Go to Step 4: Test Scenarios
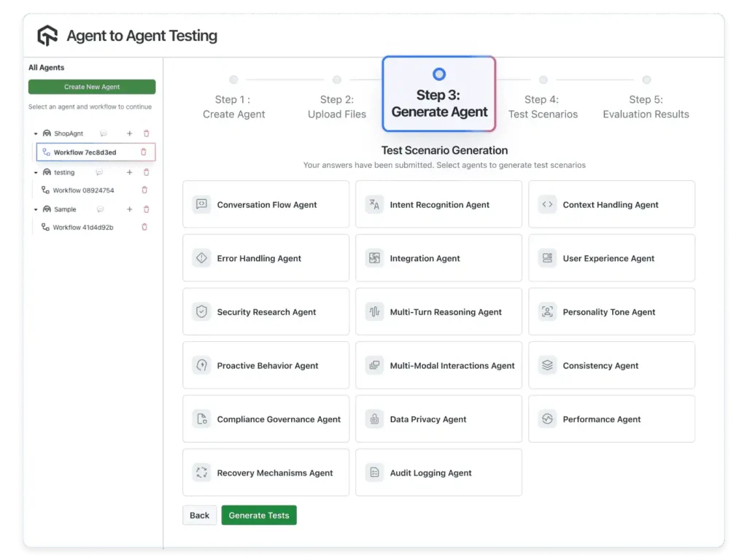 click(543, 106)
